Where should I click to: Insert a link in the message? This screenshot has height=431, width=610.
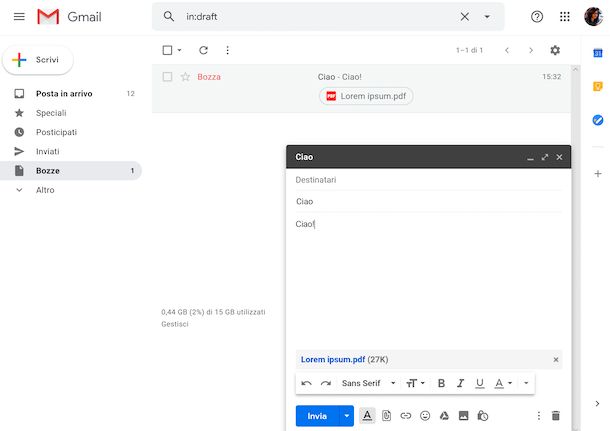click(x=405, y=415)
